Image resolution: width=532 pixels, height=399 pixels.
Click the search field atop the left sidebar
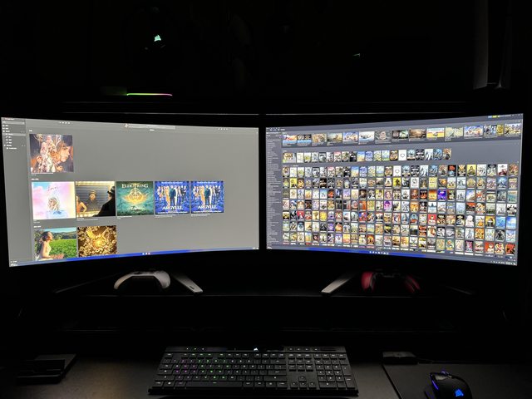point(14,124)
